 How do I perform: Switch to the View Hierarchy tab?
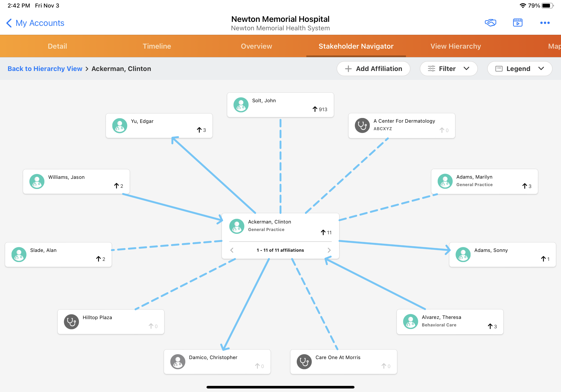(456, 46)
